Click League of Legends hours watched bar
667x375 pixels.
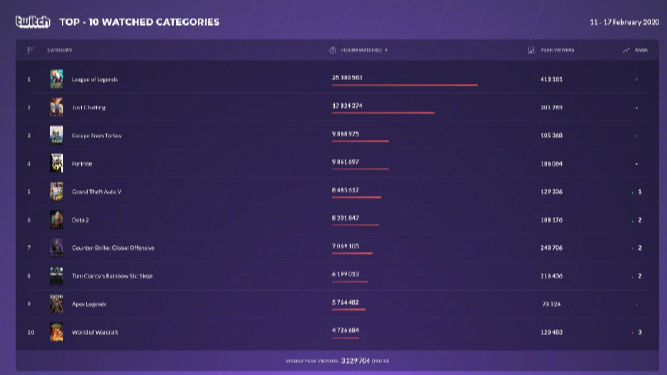405,85
